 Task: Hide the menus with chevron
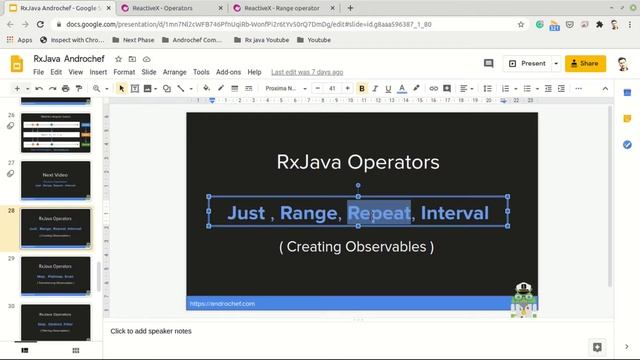605,89
